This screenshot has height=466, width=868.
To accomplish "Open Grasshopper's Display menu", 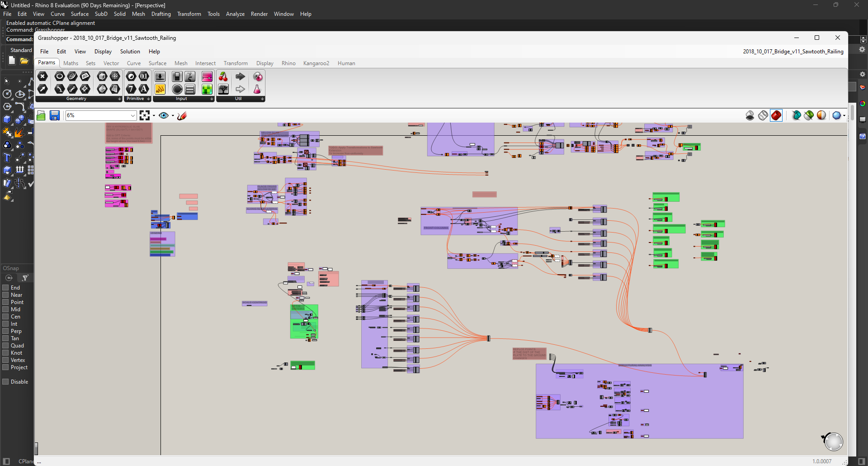I will pyautogui.click(x=103, y=52).
